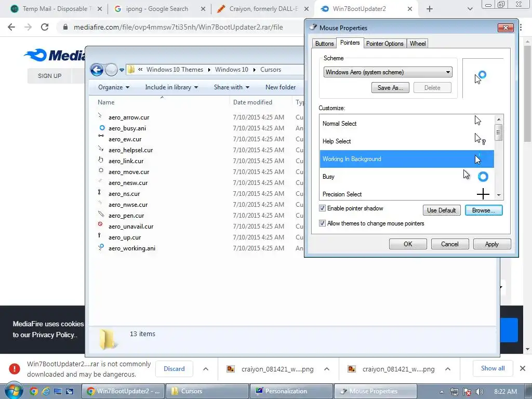This screenshot has width=532, height=399.
Task: Click Cancel in Mouse Properties
Action: click(x=450, y=244)
